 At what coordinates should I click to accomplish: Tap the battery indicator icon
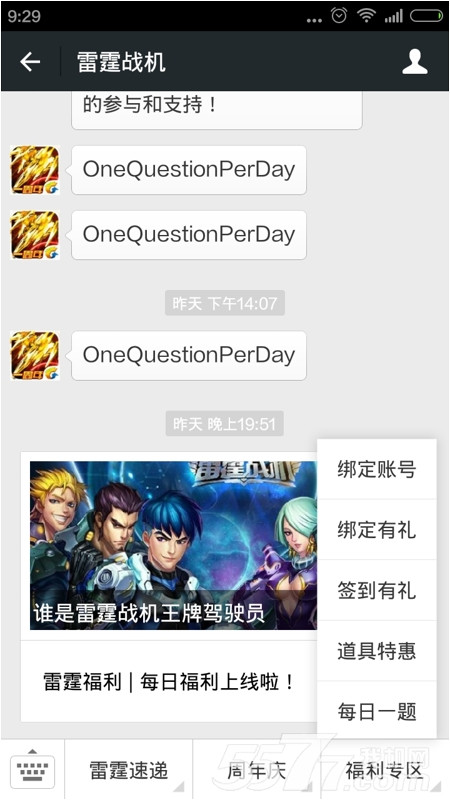pos(427,16)
